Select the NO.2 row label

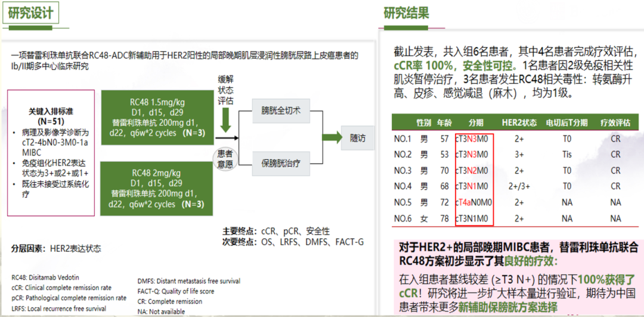[402, 155]
